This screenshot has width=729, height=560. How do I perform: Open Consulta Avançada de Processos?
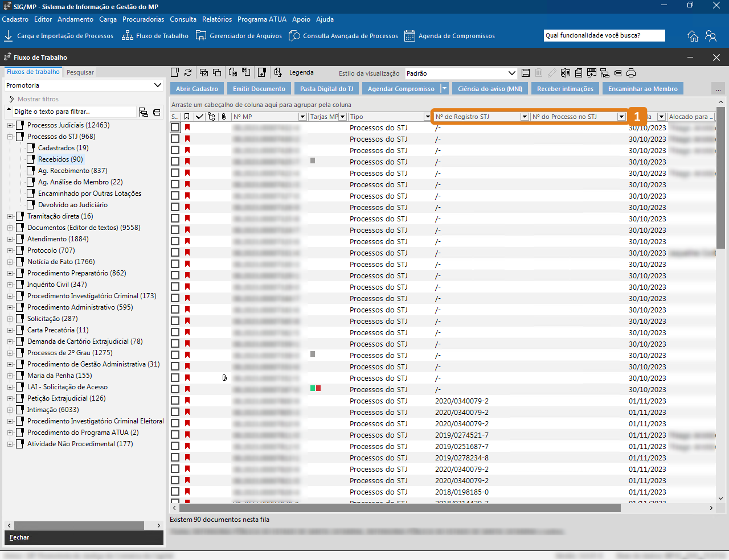pos(343,36)
